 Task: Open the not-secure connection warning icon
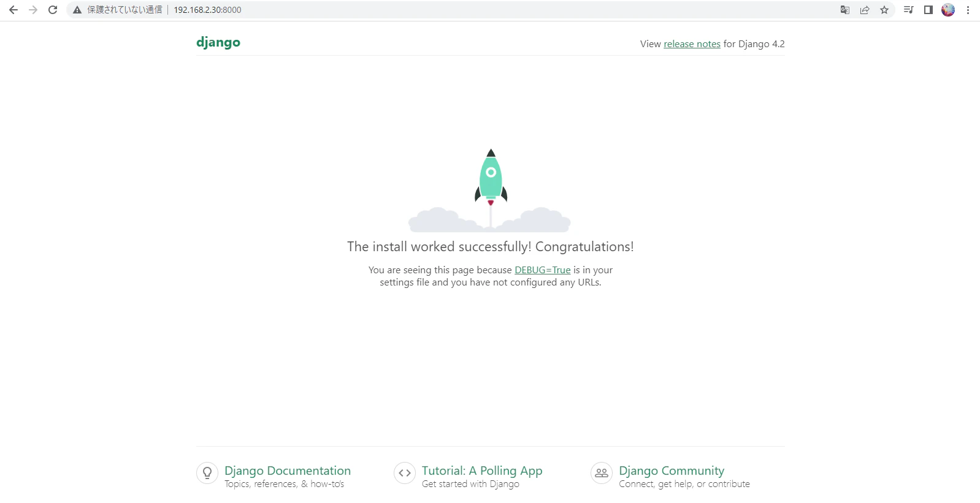pyautogui.click(x=77, y=10)
